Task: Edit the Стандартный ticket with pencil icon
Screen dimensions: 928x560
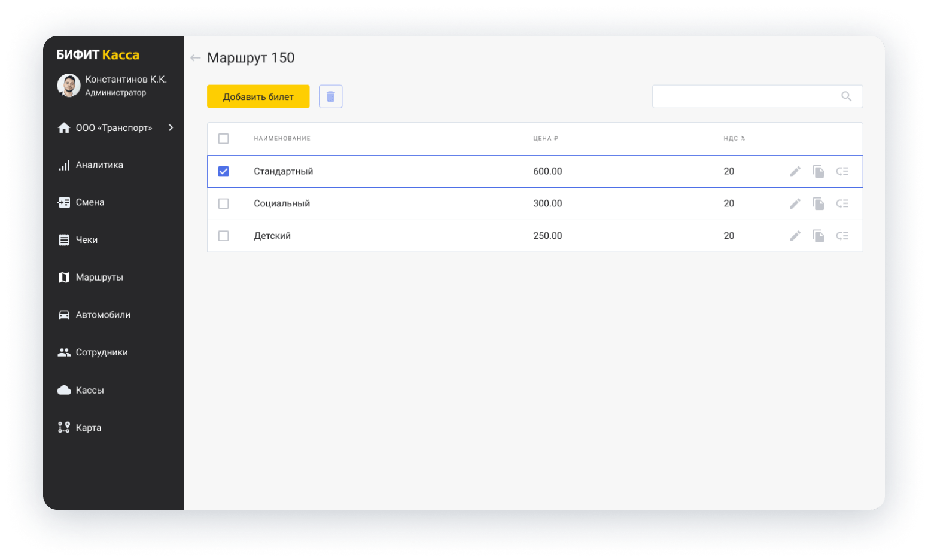Action: tap(795, 172)
